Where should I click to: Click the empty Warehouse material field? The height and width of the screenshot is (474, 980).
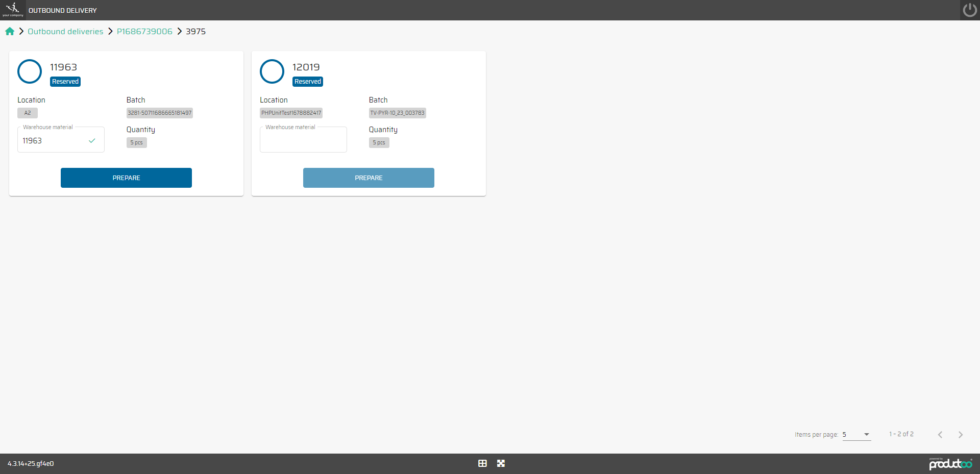303,141
